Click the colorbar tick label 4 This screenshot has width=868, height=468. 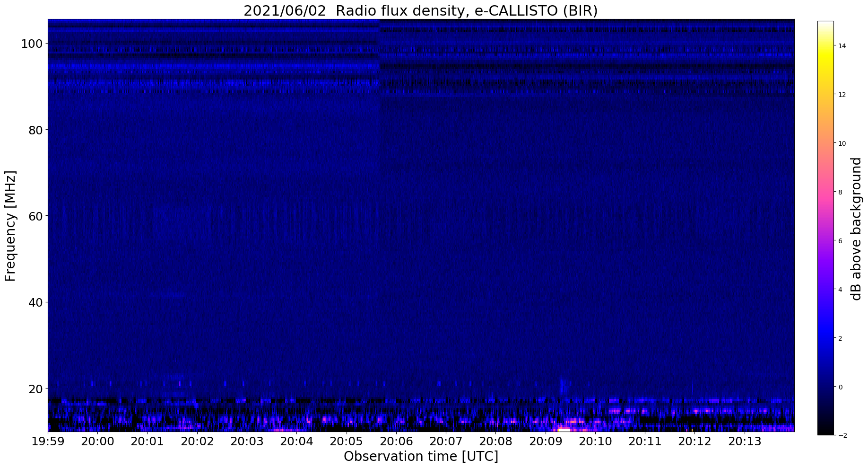tap(840, 290)
